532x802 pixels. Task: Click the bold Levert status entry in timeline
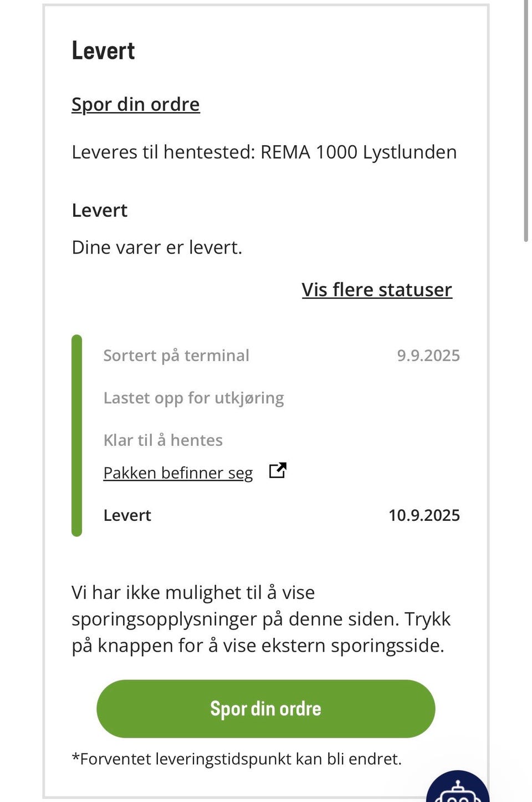(x=127, y=515)
